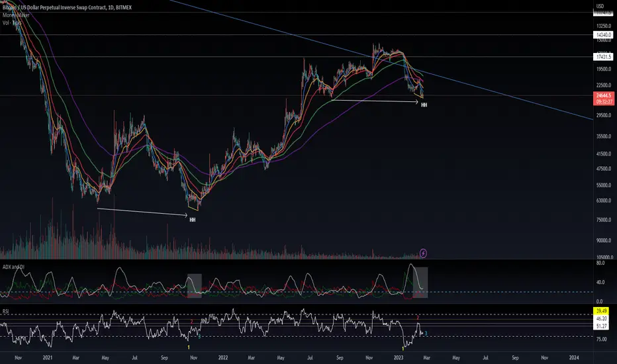617x364 pixels.
Task: Click the yellow 1 marker under 2023 RSI low
Action: (403, 349)
